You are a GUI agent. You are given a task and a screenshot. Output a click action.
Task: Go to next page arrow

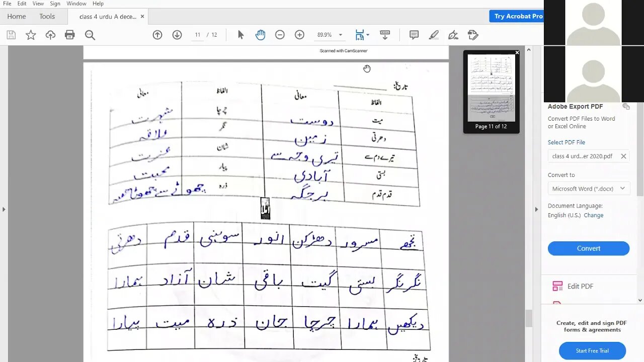177,35
